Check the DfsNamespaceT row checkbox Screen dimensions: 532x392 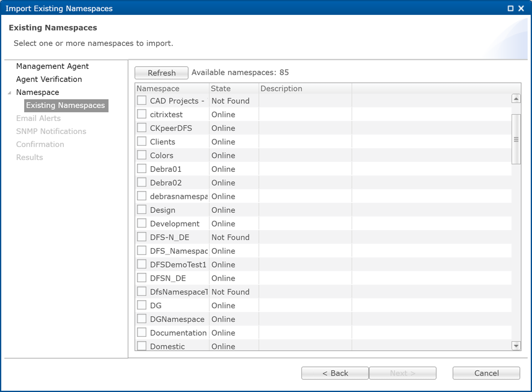[x=141, y=291]
